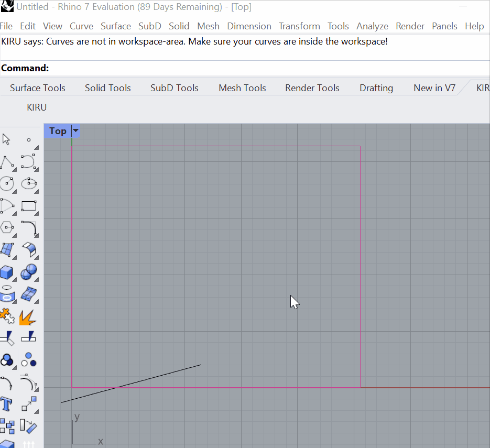The width and height of the screenshot is (490, 448).
Task: Open the Dimension menu
Action: pyautogui.click(x=249, y=26)
